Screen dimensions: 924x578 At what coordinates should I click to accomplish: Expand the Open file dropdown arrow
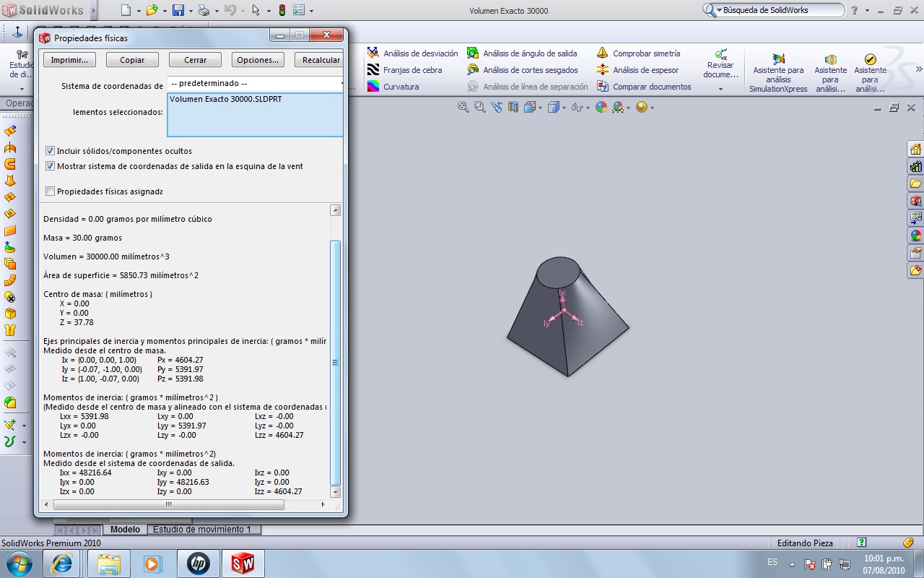pyautogui.click(x=165, y=11)
